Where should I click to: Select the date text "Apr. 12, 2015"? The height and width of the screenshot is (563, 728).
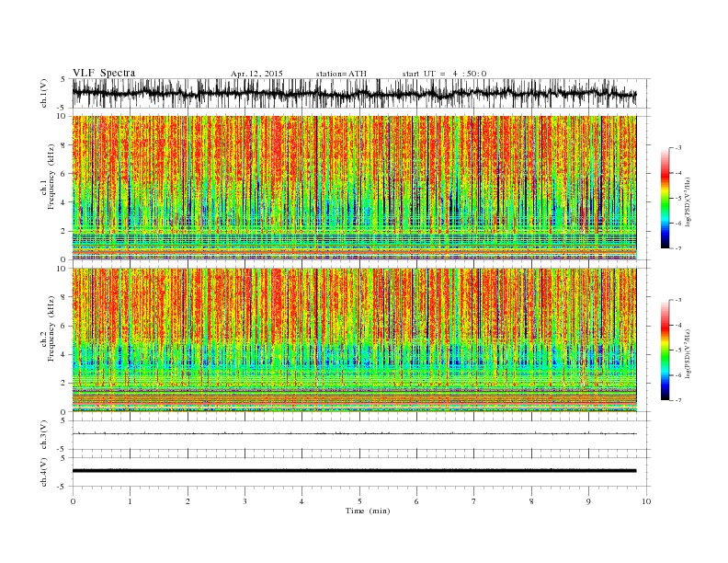click(256, 74)
